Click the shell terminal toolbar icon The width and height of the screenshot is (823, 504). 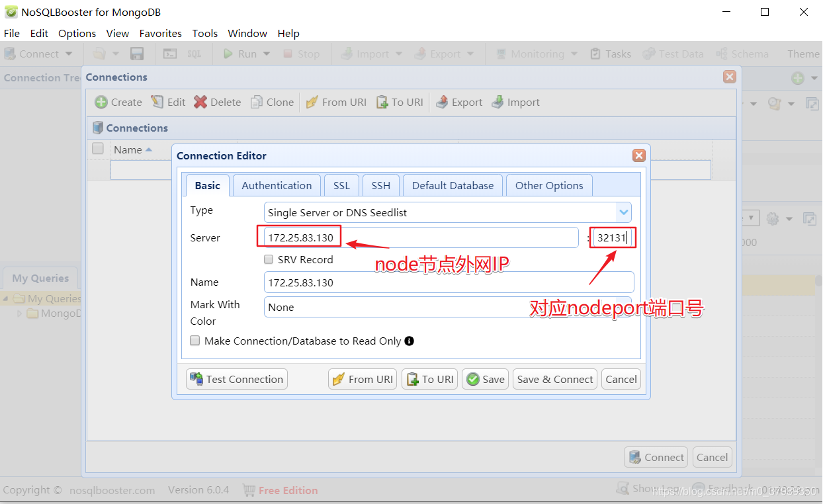(x=170, y=54)
